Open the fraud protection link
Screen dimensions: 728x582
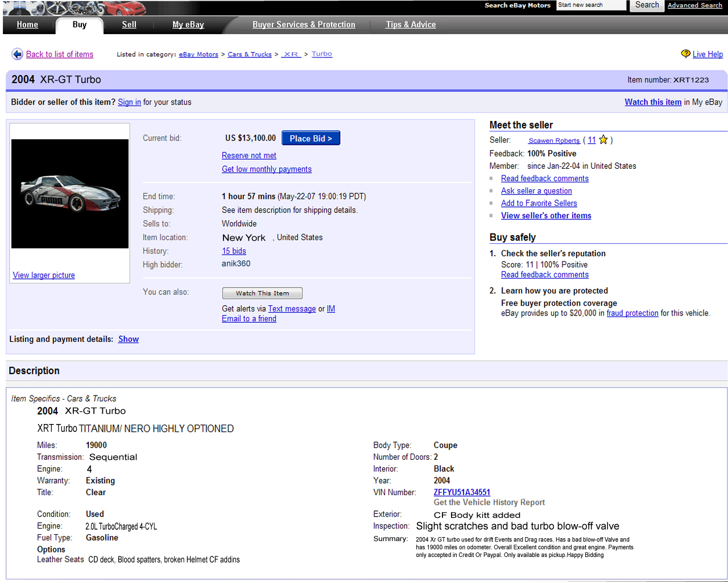click(x=632, y=313)
